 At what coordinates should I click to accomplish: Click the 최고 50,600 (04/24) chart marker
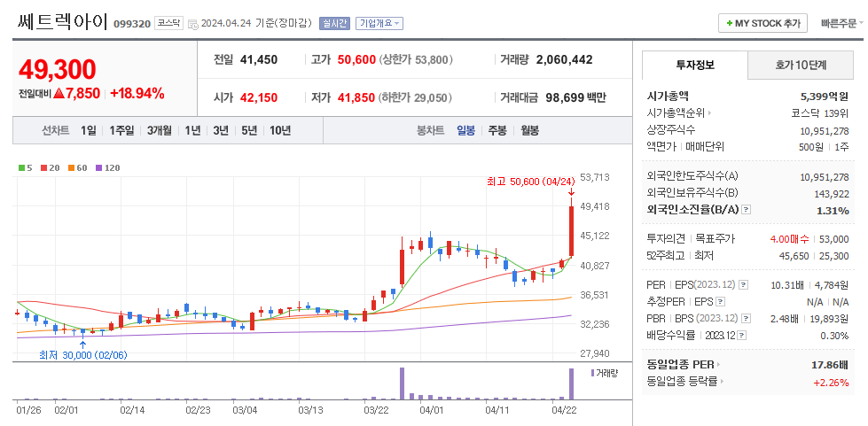coord(531,181)
